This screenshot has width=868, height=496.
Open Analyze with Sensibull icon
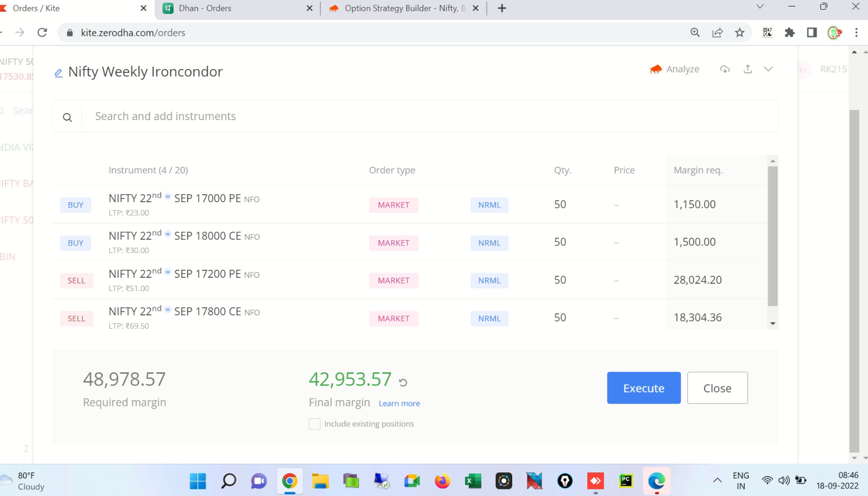(656, 69)
